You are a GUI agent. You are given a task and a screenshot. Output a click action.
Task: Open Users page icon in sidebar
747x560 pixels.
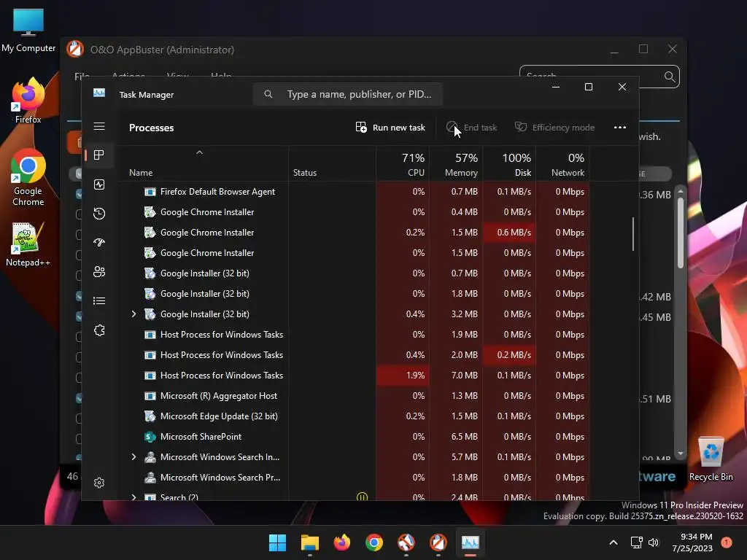pos(99,272)
